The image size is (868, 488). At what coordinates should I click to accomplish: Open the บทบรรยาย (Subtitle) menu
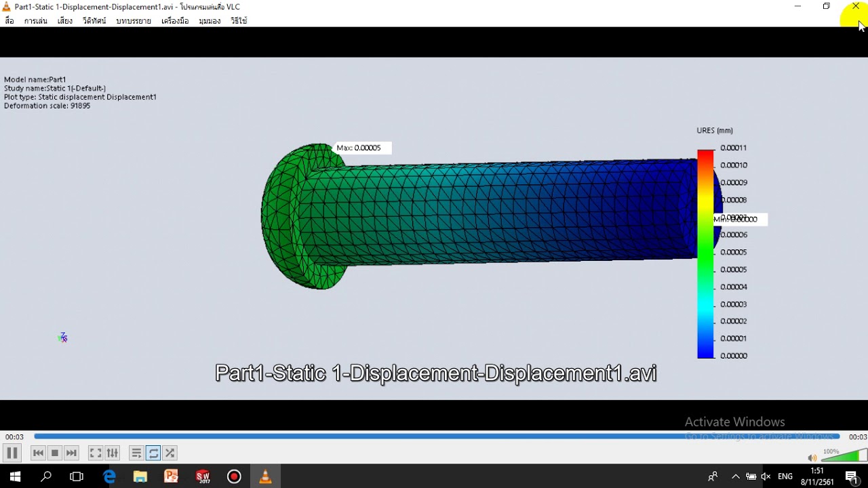134,21
